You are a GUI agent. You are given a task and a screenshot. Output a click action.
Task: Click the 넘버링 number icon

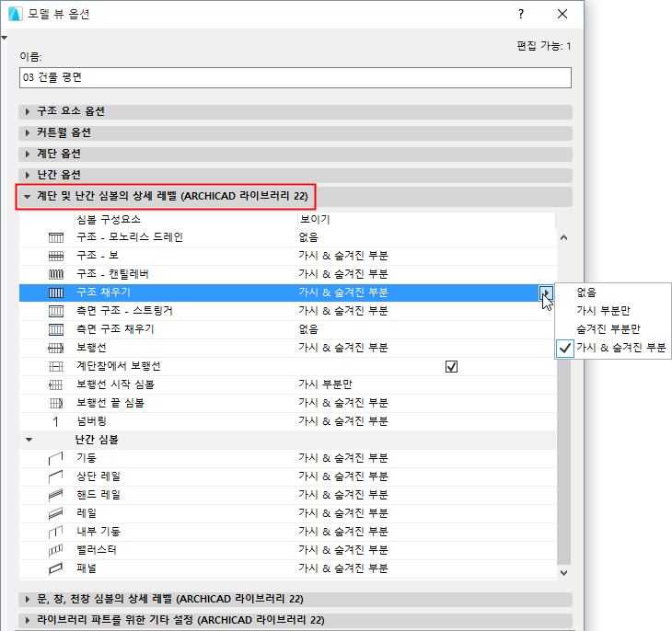coord(56,422)
